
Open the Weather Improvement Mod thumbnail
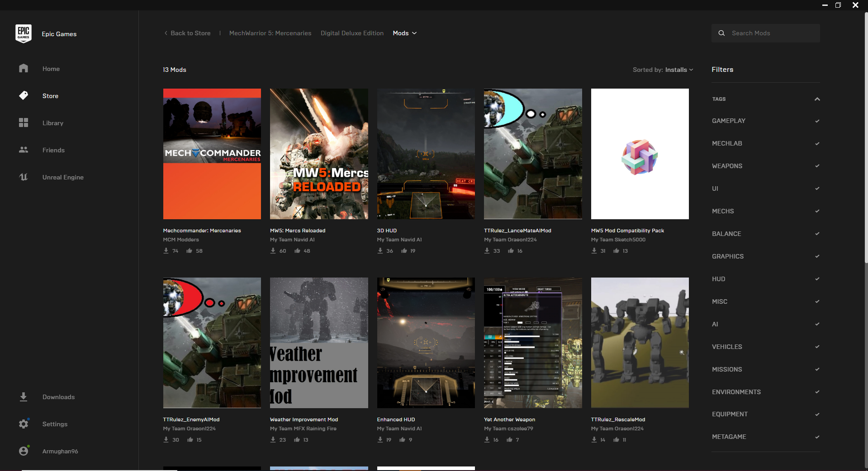319,343
